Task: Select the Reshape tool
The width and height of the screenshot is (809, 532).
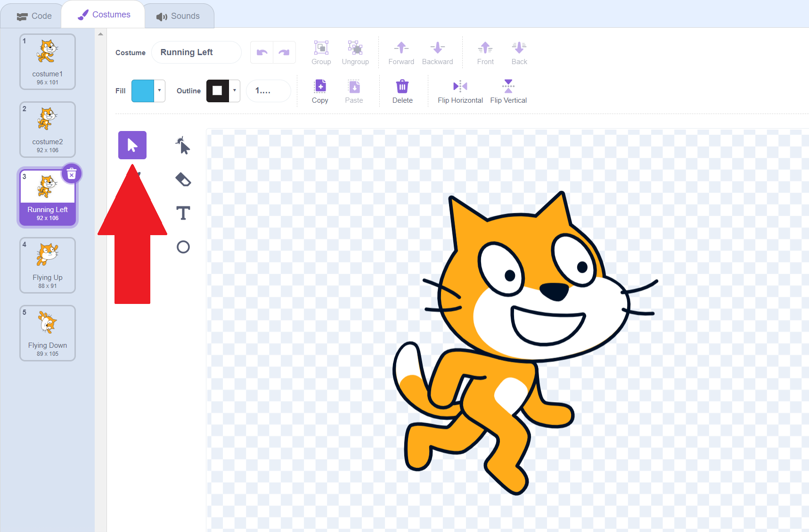Action: tap(183, 145)
